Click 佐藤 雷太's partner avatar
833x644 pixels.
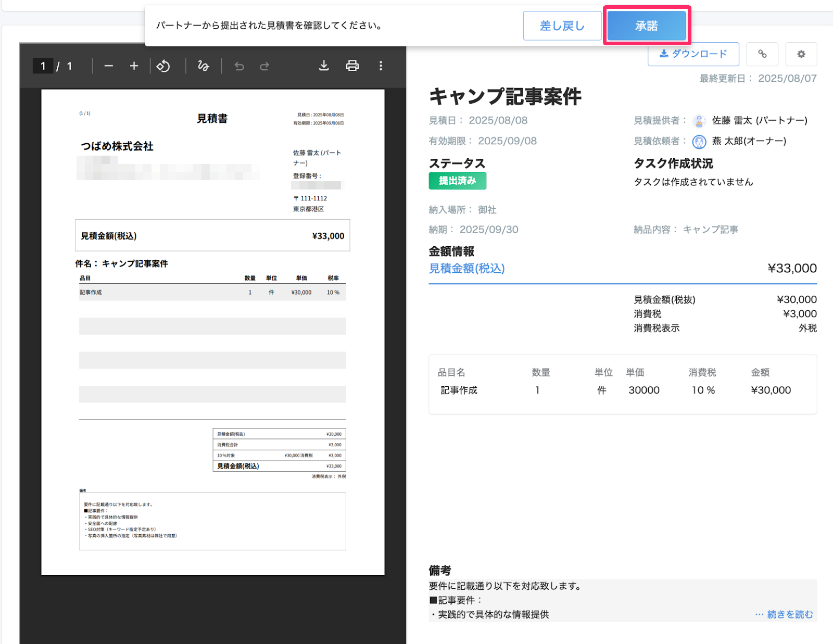coord(699,120)
